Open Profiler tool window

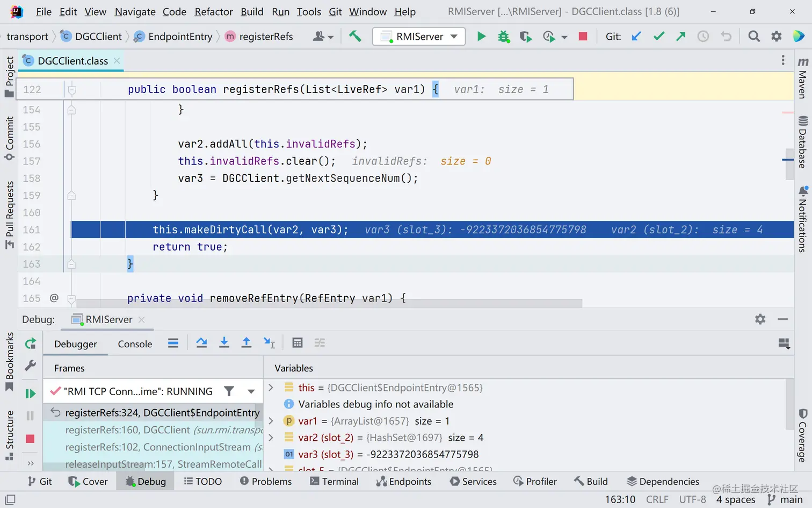pos(535,481)
